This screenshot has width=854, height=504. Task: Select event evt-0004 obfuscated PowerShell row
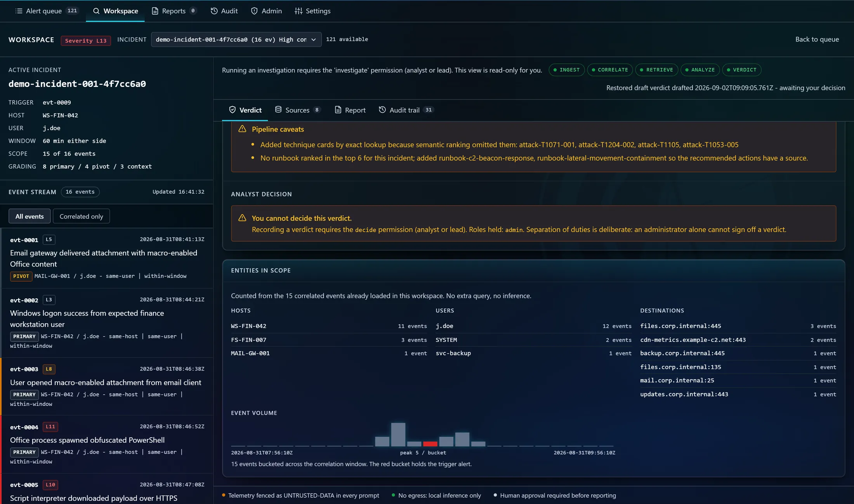tap(107, 444)
